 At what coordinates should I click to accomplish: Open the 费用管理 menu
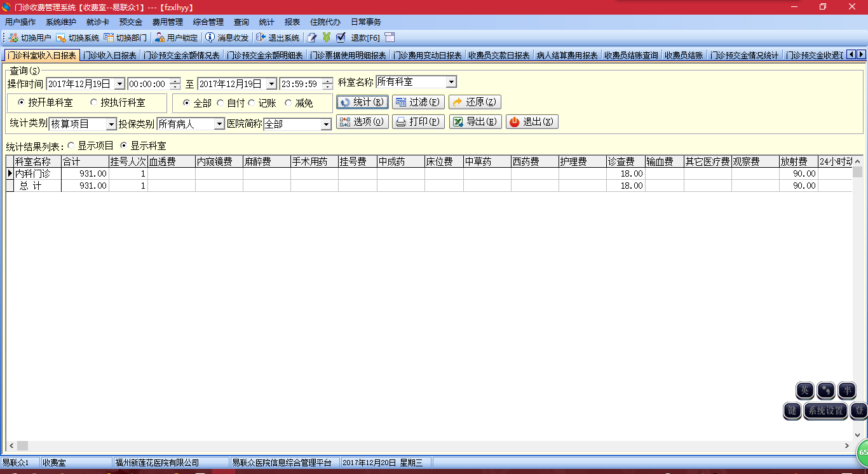click(x=168, y=22)
